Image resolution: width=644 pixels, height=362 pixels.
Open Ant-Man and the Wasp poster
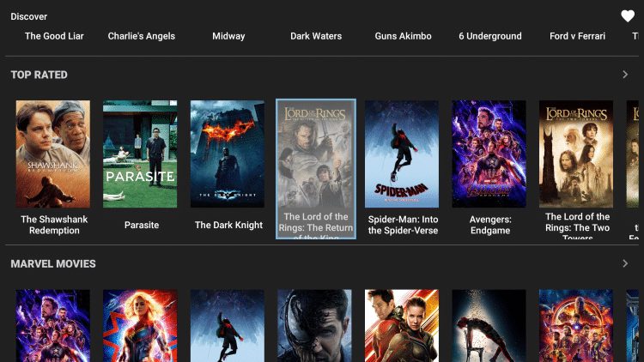[402, 326]
